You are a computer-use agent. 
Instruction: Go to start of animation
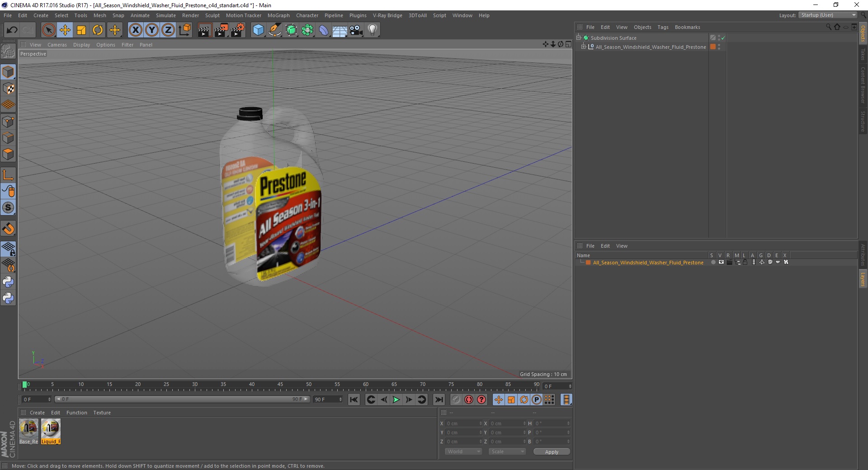[x=354, y=399]
